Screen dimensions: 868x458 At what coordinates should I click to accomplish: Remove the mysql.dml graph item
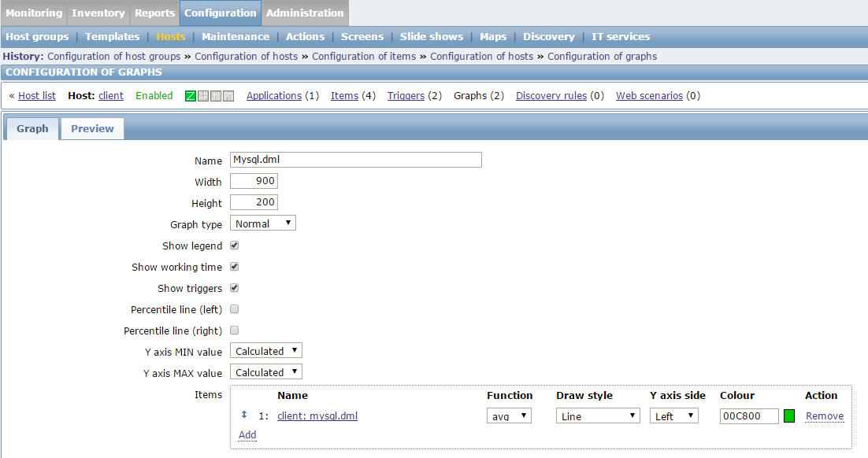[824, 416]
